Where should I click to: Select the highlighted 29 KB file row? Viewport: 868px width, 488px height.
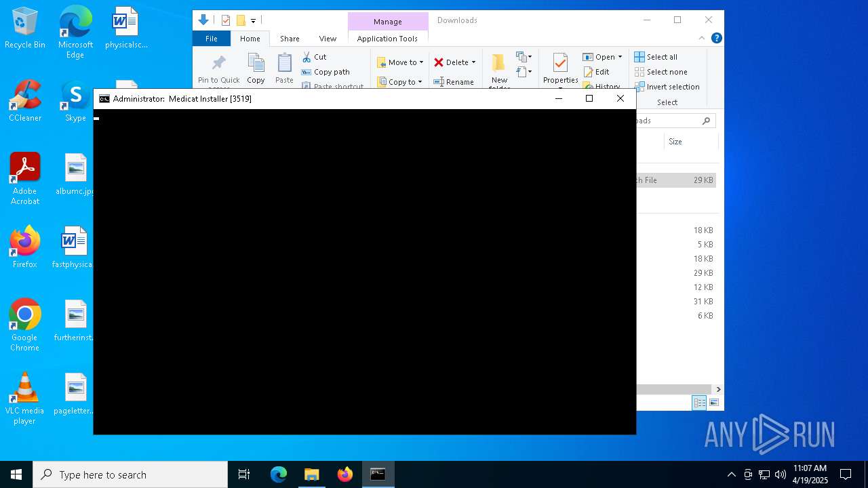click(676, 180)
